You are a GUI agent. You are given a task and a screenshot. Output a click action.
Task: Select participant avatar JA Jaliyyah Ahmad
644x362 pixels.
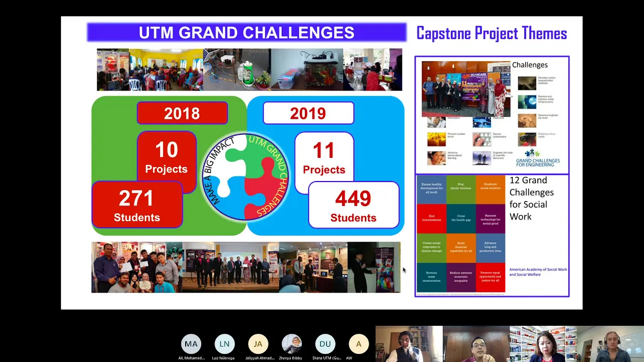coord(258,344)
